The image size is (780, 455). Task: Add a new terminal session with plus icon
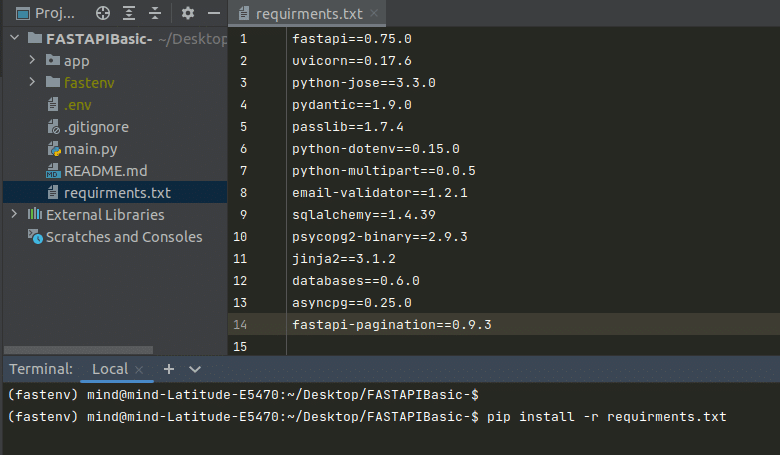[x=169, y=369]
